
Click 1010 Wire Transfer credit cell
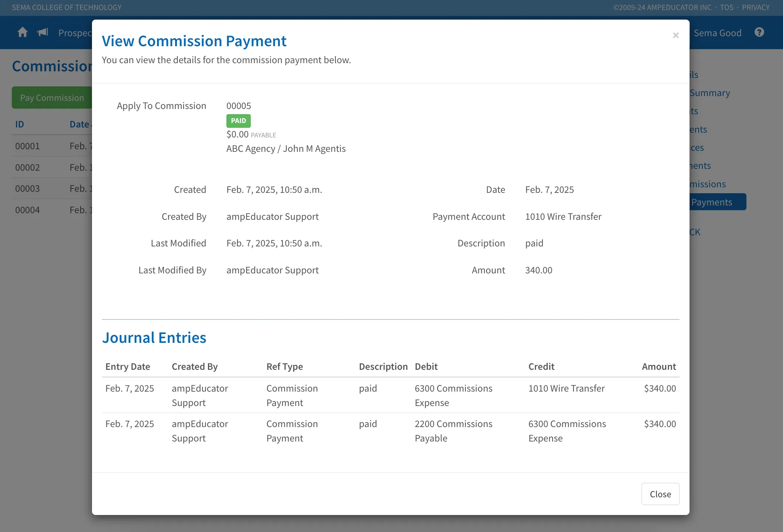coord(566,389)
